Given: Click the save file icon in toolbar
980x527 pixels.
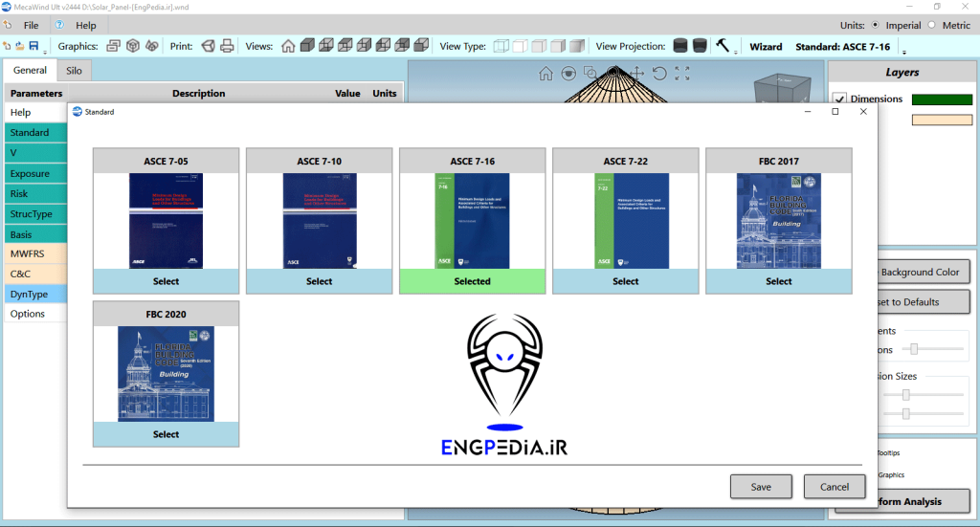Looking at the screenshot, I should [33, 46].
